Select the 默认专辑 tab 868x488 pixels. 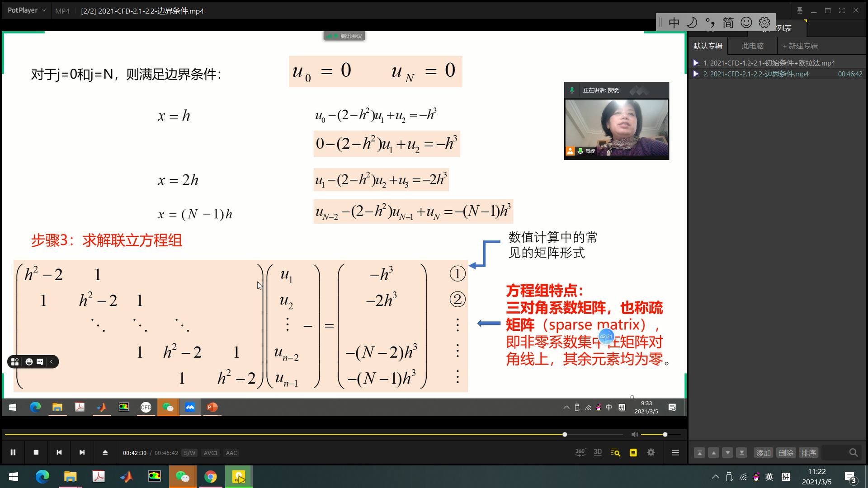point(708,46)
